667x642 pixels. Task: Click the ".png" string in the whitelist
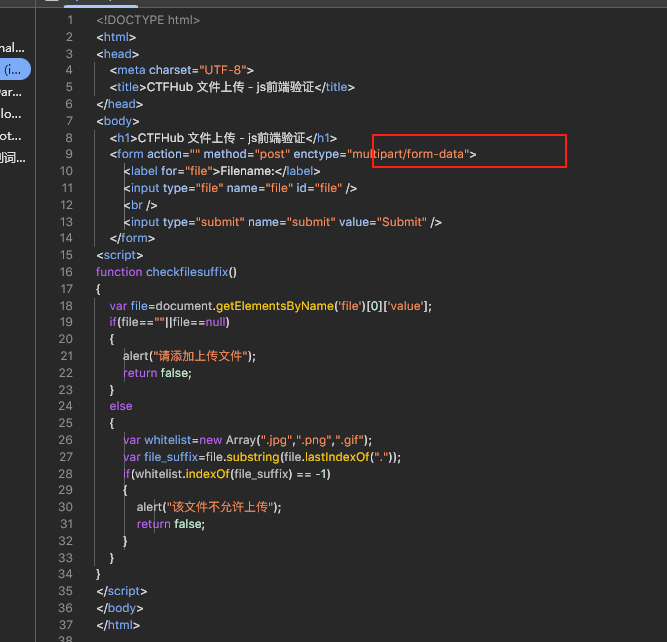pyautogui.click(x=314, y=440)
